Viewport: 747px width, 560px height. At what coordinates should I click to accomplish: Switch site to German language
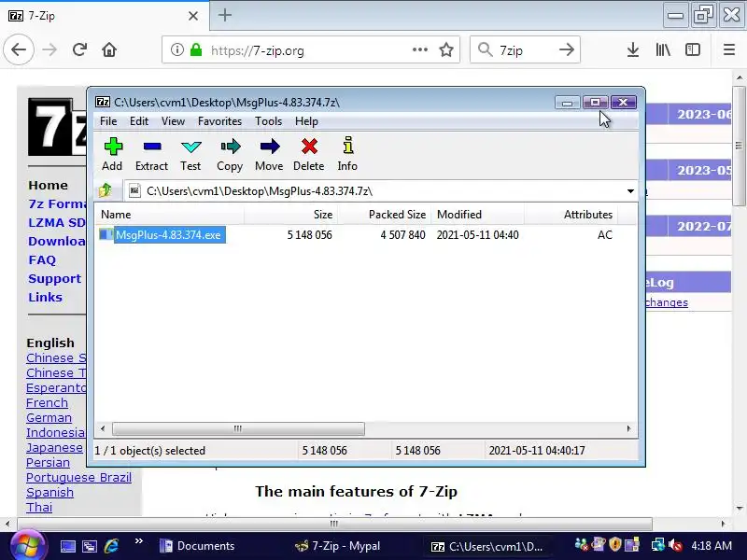click(49, 417)
